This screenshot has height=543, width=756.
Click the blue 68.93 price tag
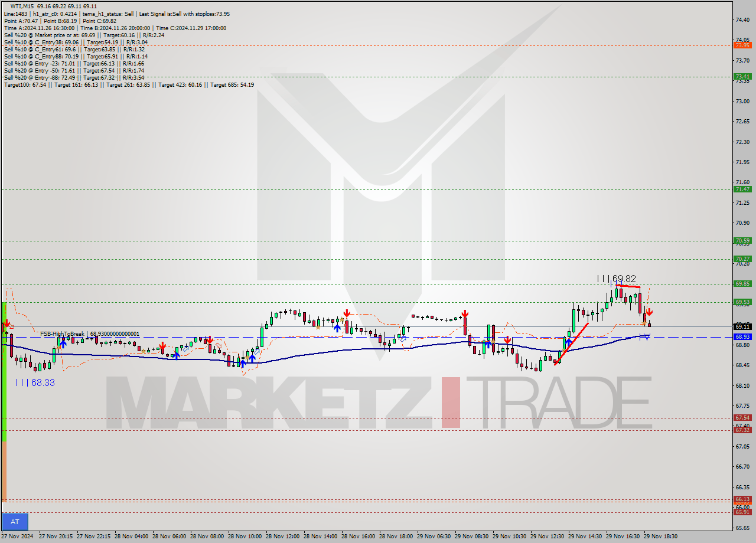[742, 337]
